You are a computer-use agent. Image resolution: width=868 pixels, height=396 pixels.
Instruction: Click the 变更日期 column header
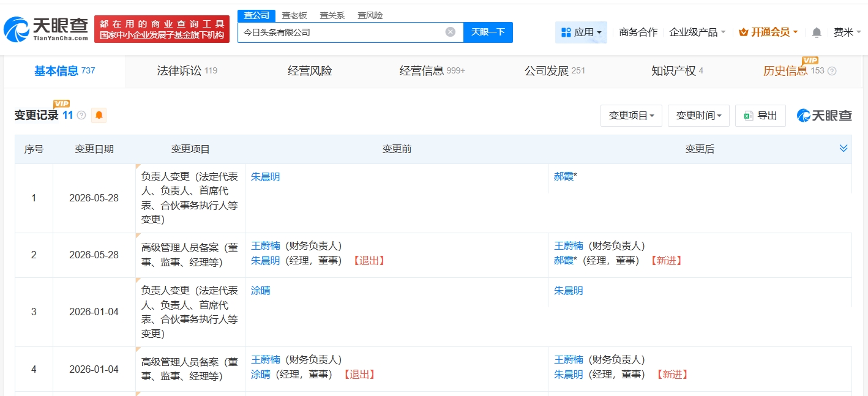[94, 149]
